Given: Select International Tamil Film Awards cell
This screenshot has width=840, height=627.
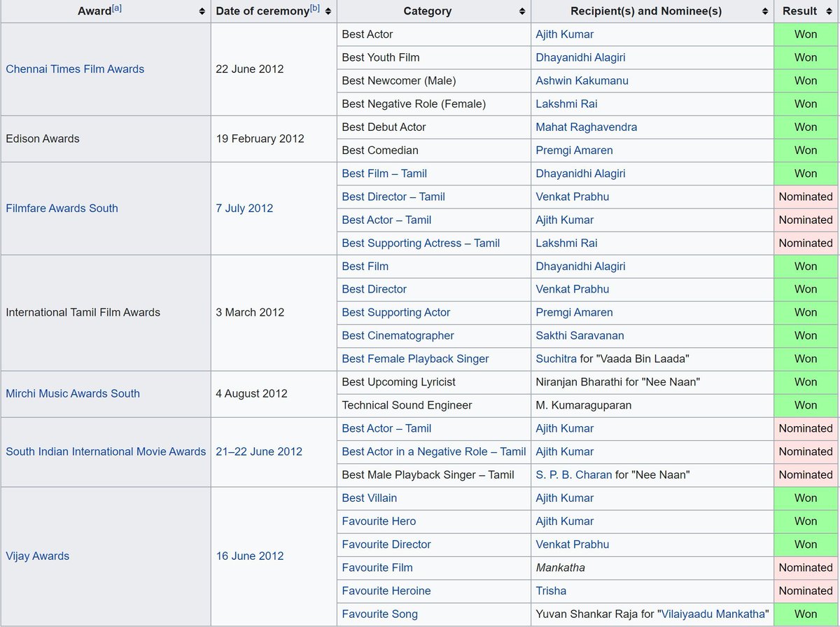Looking at the screenshot, I should point(105,312).
